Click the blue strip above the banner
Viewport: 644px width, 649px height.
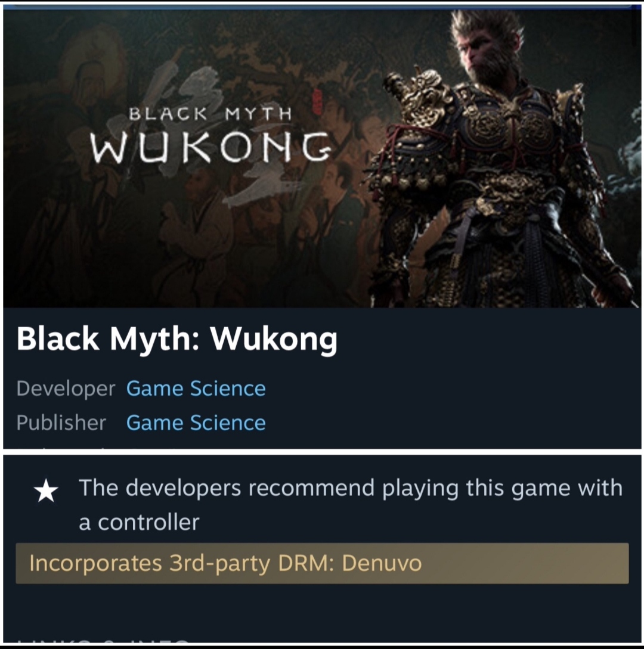point(322,7)
